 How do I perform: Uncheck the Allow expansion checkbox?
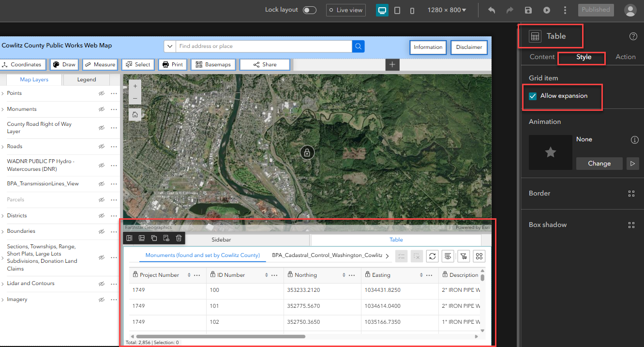point(532,96)
